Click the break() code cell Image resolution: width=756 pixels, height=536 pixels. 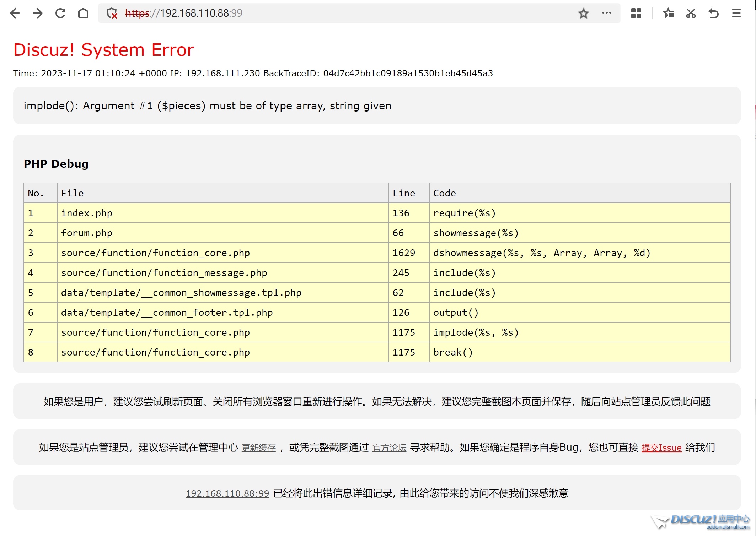[x=580, y=352]
